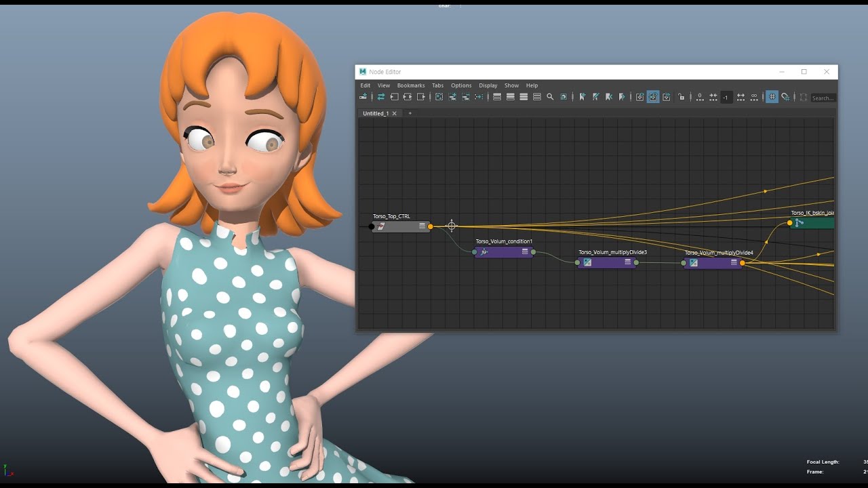Maximize the Node Editor window
This screenshot has width=868, height=488.
pyautogui.click(x=804, y=72)
